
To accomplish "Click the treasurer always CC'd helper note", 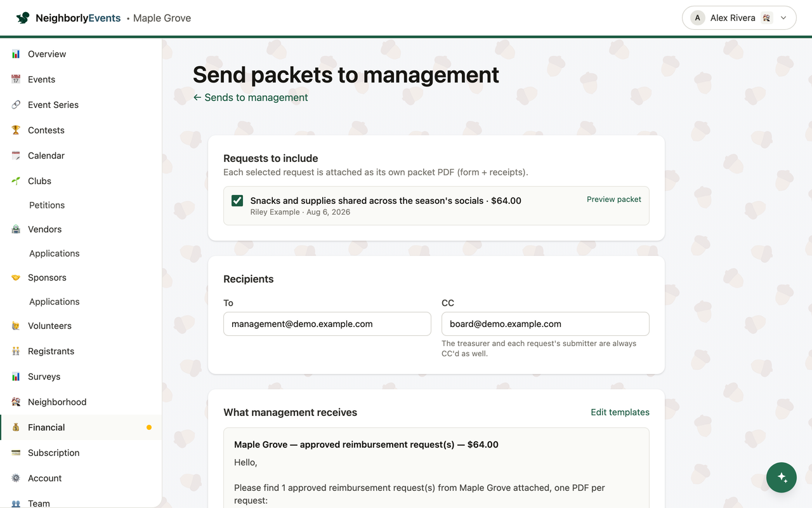I will tap(539, 349).
